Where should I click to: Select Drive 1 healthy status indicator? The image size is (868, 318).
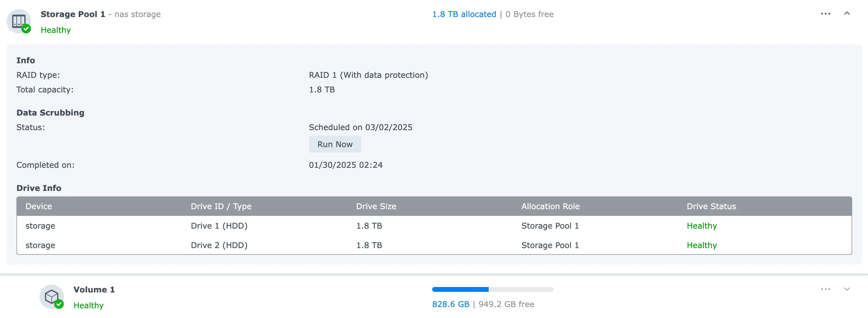(701, 226)
